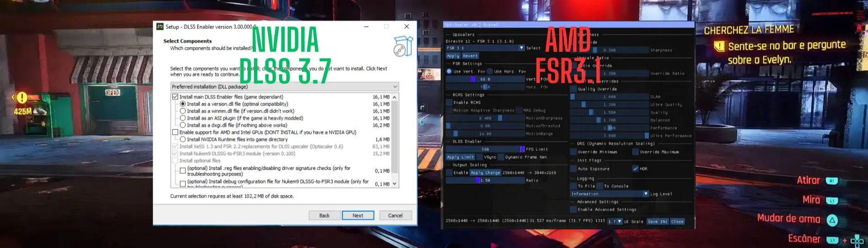Select Install NVIDIA Runtime files option
868x248 pixels.
pos(183,139)
